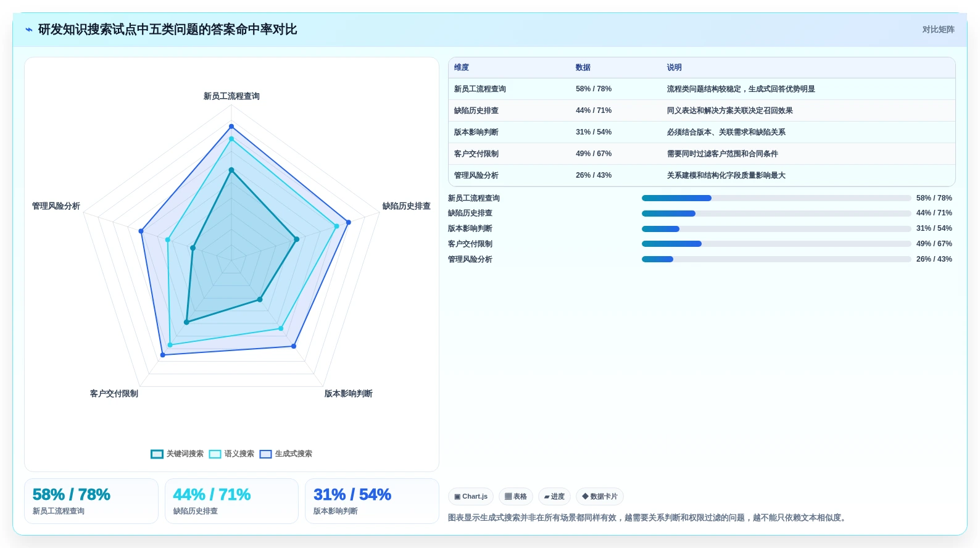The width and height of the screenshot is (980, 548).
Task: Click the 缺陷历史排查 progress bar
Action: [776, 214]
